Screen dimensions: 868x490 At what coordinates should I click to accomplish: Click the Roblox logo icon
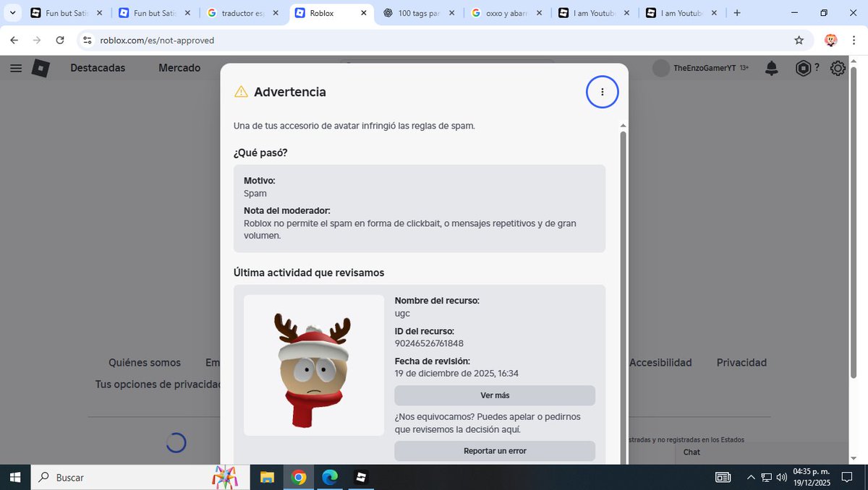(x=41, y=68)
